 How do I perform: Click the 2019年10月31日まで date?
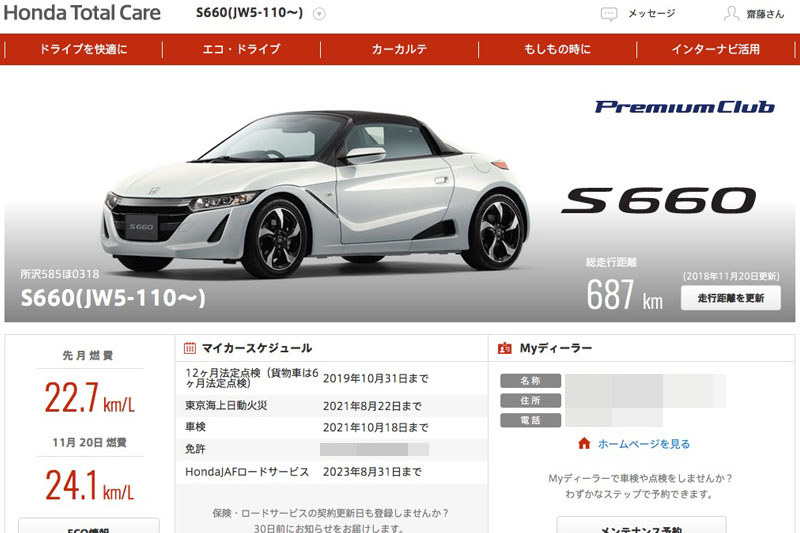click(376, 378)
